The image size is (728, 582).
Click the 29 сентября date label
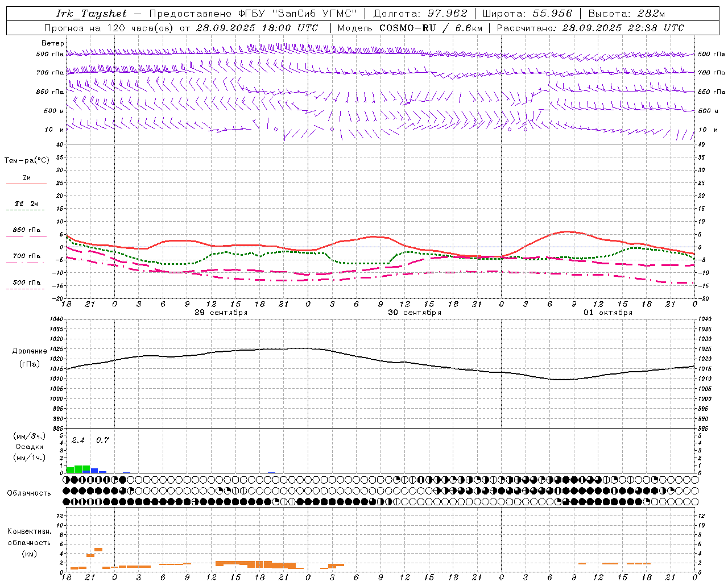click(x=221, y=313)
